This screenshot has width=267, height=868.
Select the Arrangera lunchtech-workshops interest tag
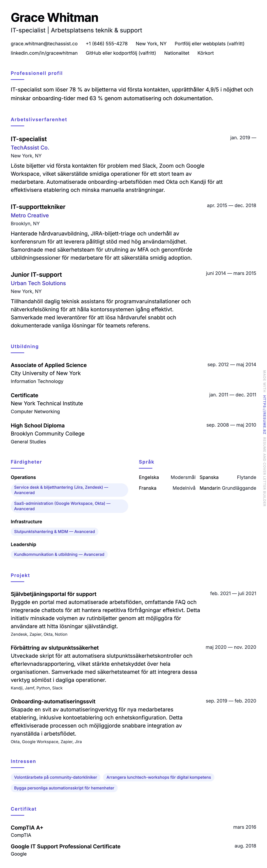coord(158,777)
